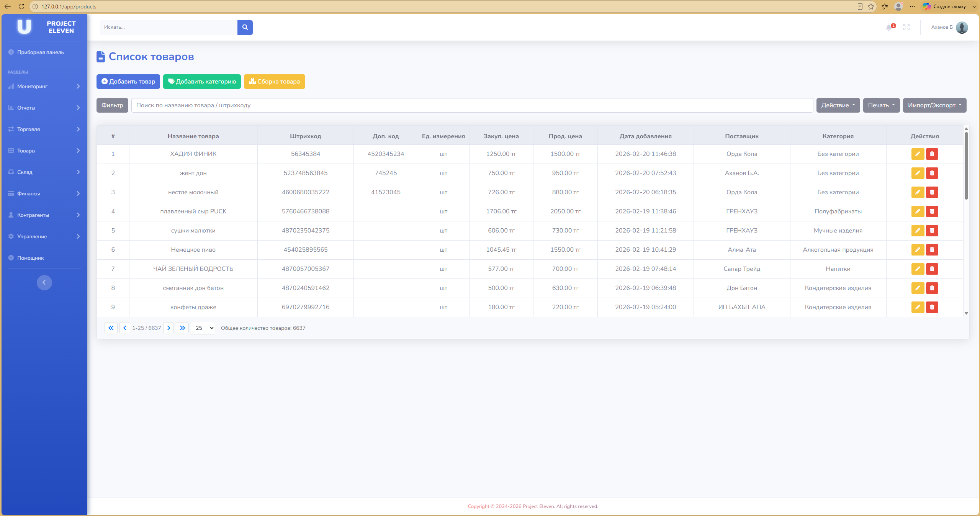980x516 pixels.
Task: Click Сборка товара button
Action: pyautogui.click(x=274, y=82)
